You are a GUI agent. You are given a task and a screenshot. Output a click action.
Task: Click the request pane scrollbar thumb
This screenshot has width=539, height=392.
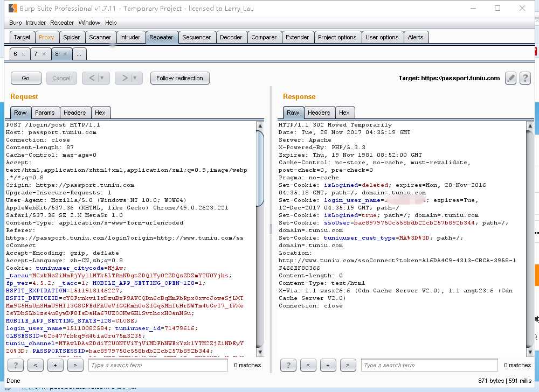tap(260, 168)
